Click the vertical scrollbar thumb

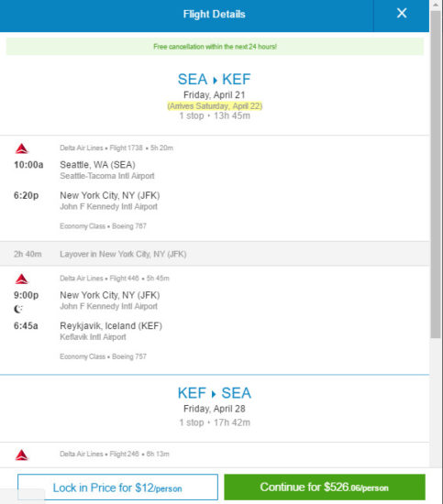436,174
